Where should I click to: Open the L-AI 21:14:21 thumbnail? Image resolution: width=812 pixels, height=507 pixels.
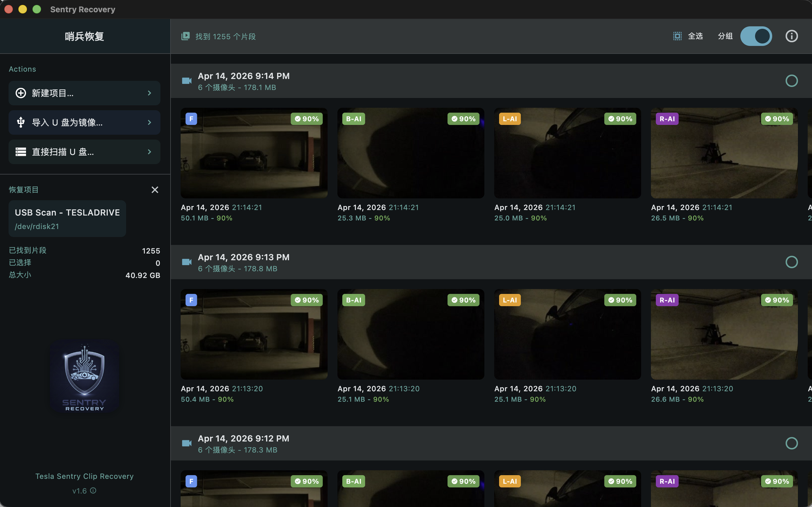[x=567, y=153]
